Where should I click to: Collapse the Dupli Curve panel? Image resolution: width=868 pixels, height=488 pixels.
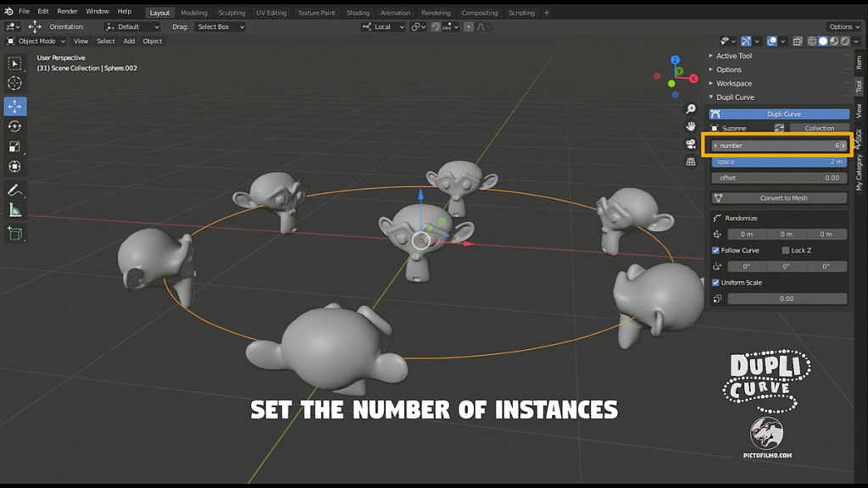point(735,97)
